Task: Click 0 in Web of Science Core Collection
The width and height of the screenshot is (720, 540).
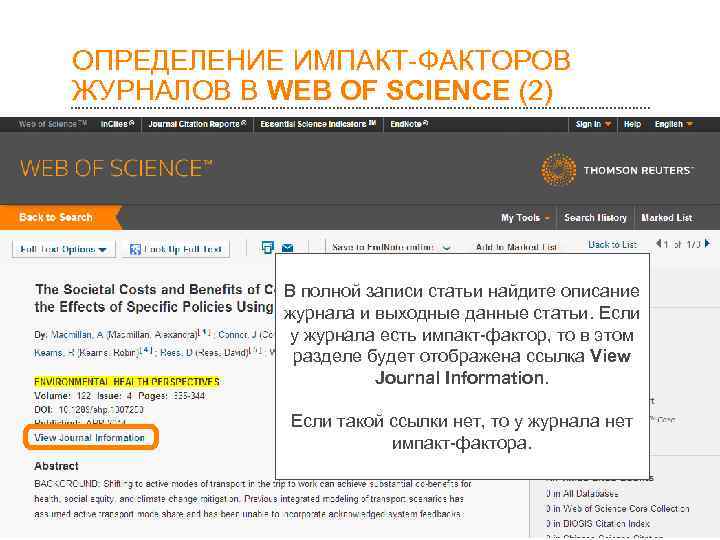Action: point(617,509)
